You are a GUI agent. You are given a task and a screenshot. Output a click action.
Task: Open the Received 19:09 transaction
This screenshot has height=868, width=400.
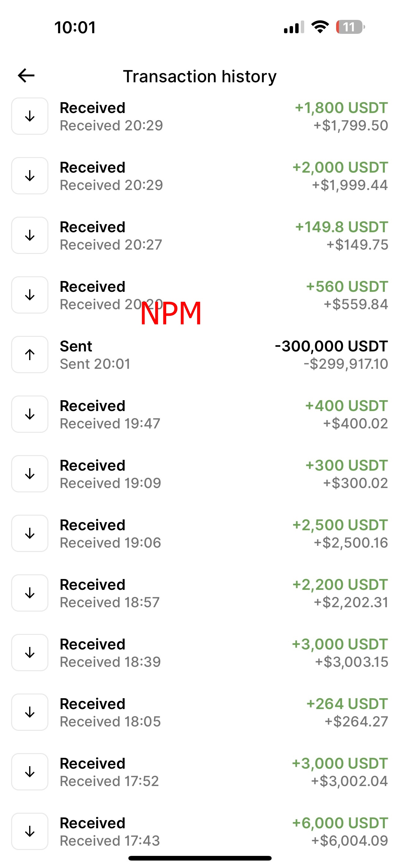pyautogui.click(x=200, y=474)
